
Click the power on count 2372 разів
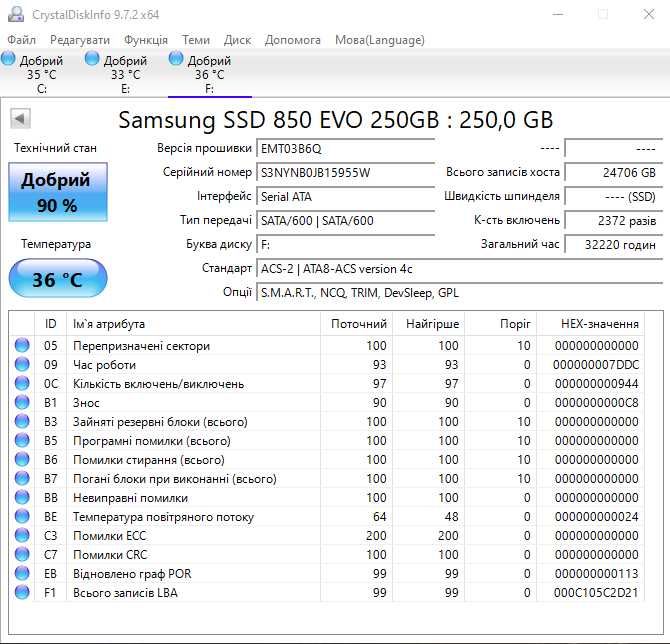click(x=614, y=221)
